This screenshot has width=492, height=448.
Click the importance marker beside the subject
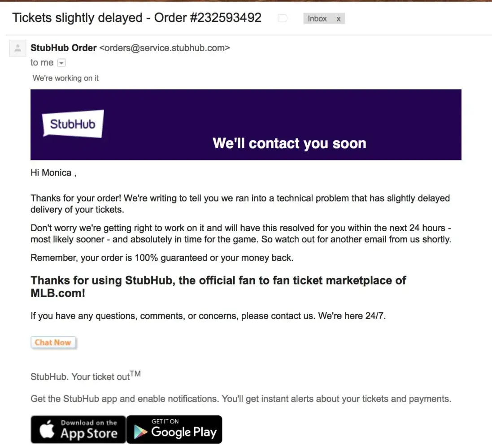282,18
